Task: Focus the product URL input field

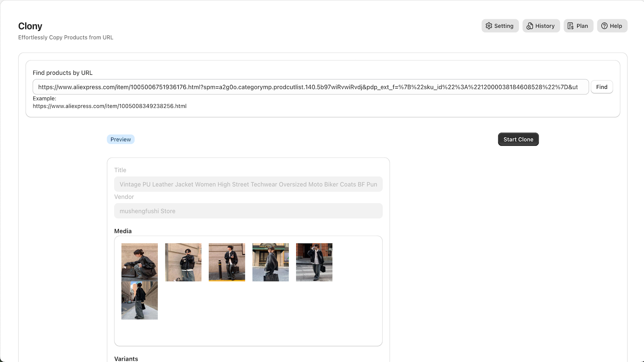Action: [x=311, y=87]
